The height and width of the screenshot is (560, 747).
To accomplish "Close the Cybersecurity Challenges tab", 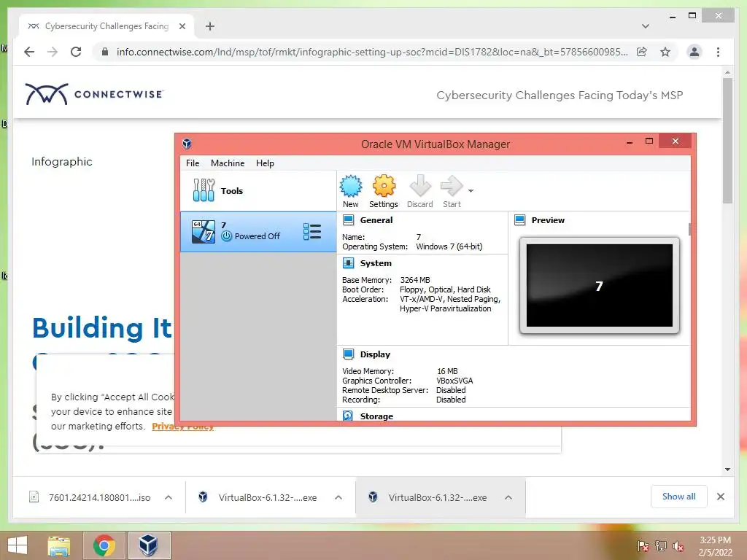I will (x=182, y=26).
